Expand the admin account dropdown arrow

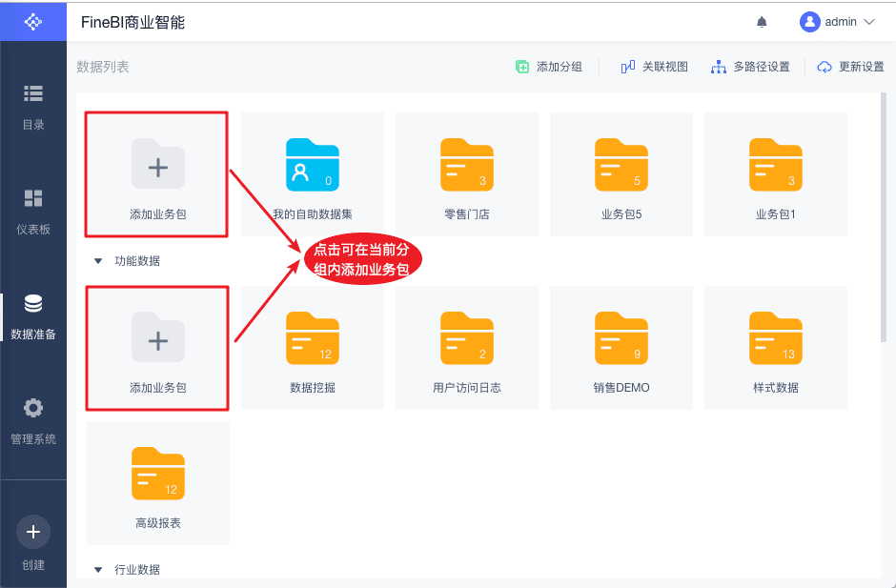pyautogui.click(x=869, y=22)
